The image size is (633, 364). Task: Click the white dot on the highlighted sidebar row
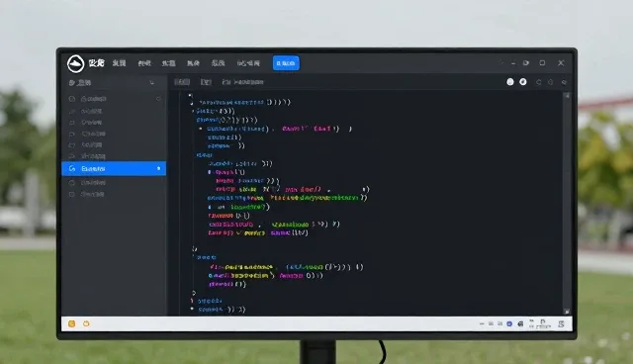pos(158,169)
